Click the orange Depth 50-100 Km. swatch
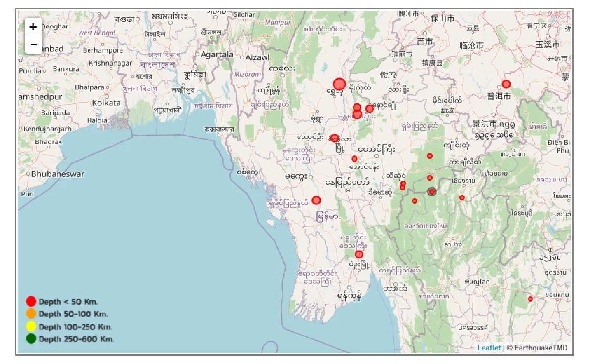590x364 pixels. [x=31, y=314]
